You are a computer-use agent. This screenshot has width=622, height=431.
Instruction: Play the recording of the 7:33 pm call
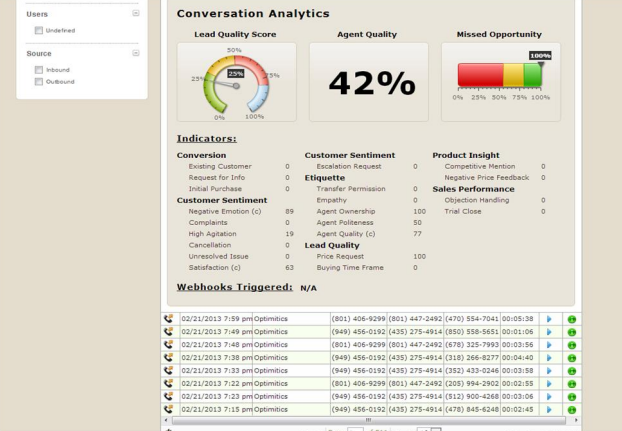[x=549, y=371]
